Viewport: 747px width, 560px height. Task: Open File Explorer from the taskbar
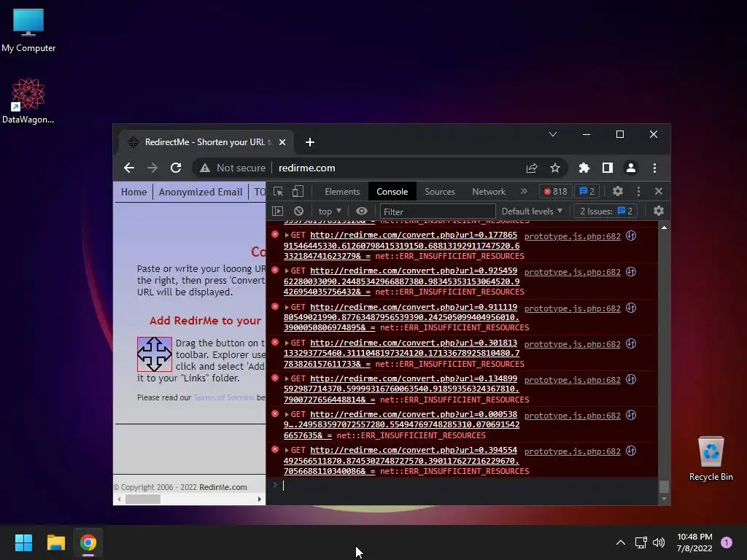click(55, 542)
